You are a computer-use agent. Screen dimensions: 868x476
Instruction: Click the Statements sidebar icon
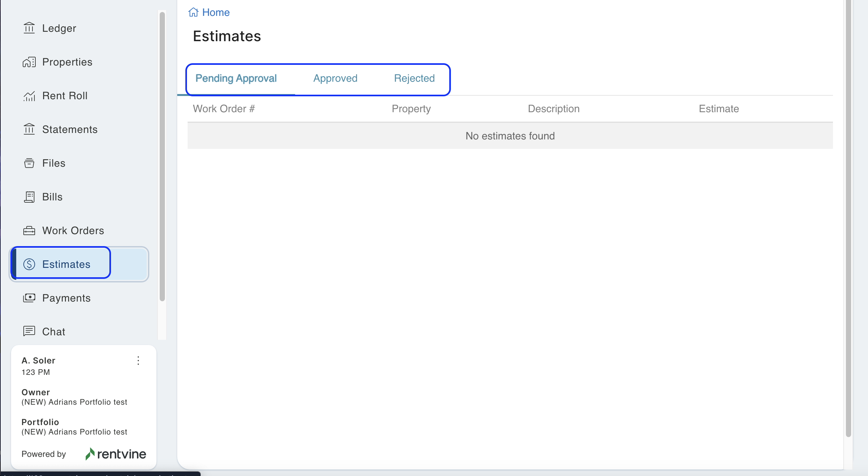click(x=29, y=129)
